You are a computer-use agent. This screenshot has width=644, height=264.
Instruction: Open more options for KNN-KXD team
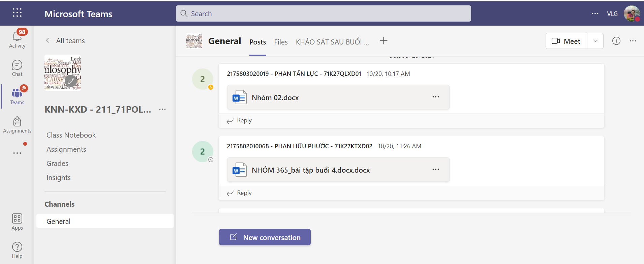(x=162, y=109)
